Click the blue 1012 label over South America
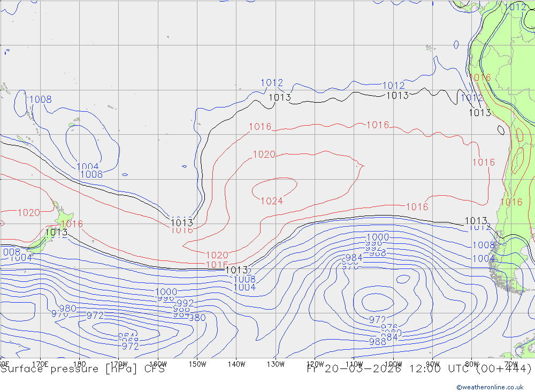Viewport: 535px width, 392px height. (x=515, y=7)
